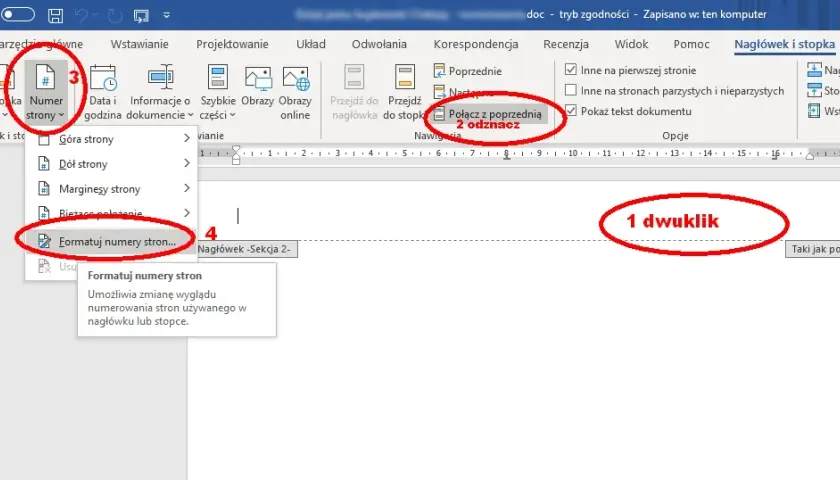
Task: Open the Dół strony submenu
Action: pos(111,163)
